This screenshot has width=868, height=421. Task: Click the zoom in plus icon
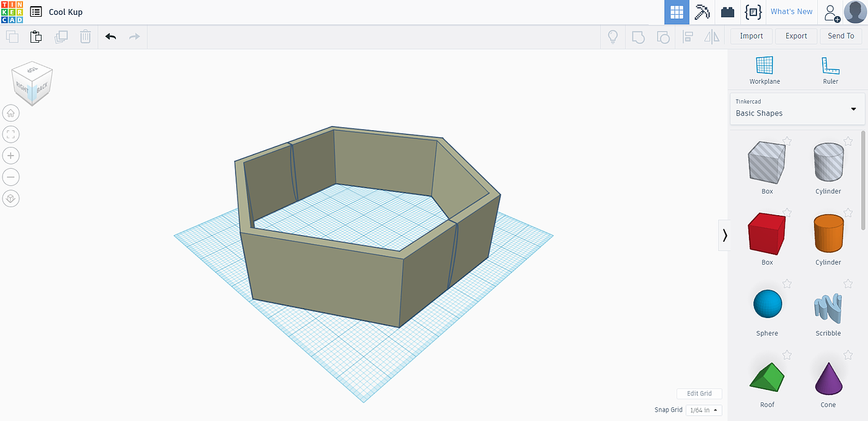[11, 156]
